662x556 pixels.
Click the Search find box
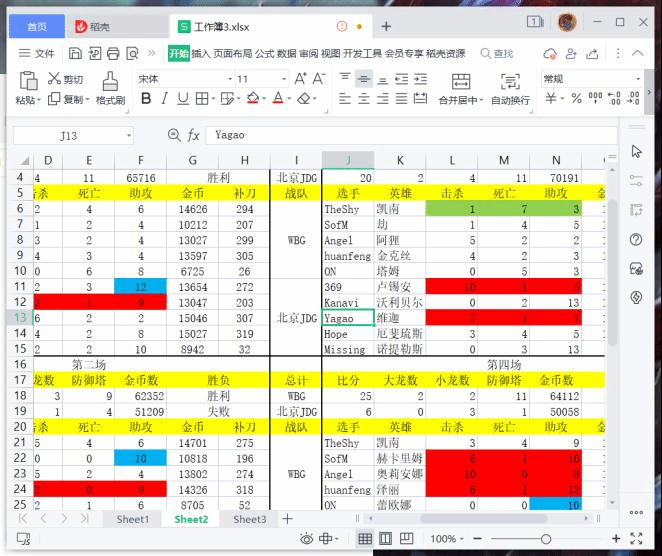pyautogui.click(x=497, y=54)
